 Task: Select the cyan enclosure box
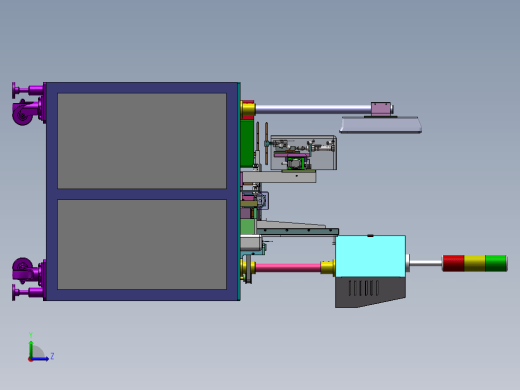[370, 256]
